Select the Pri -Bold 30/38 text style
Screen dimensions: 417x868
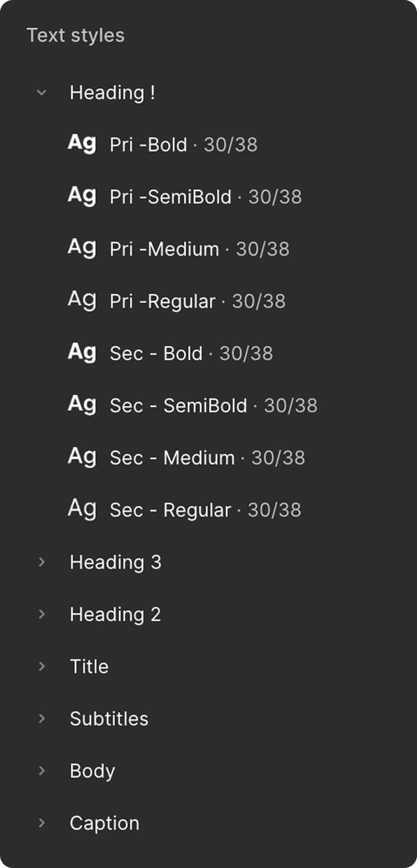point(183,144)
